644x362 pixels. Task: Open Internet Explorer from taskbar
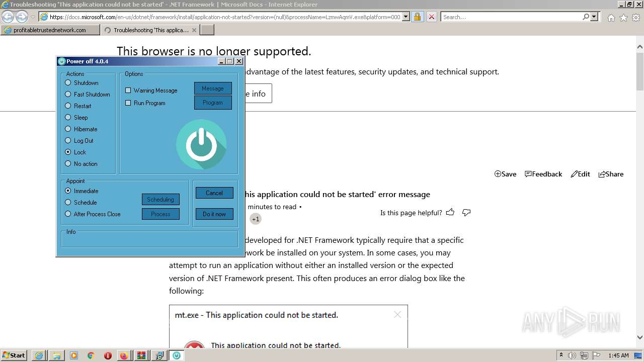coord(39,355)
